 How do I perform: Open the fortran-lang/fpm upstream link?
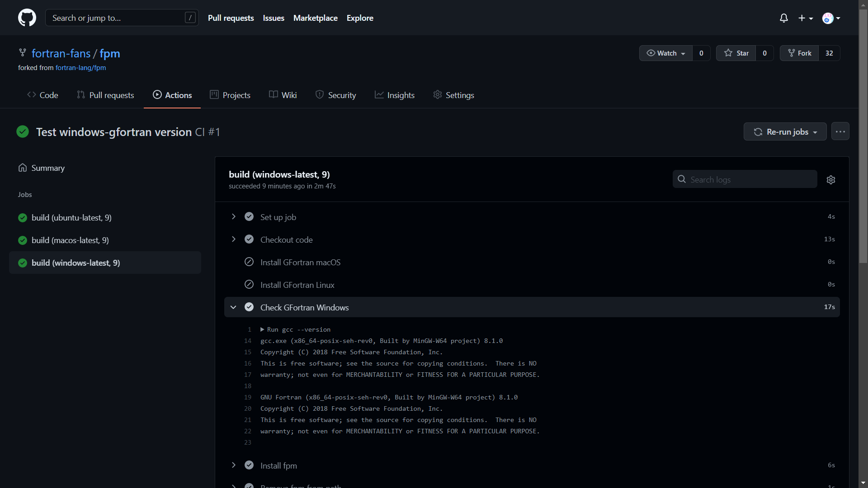click(x=80, y=68)
